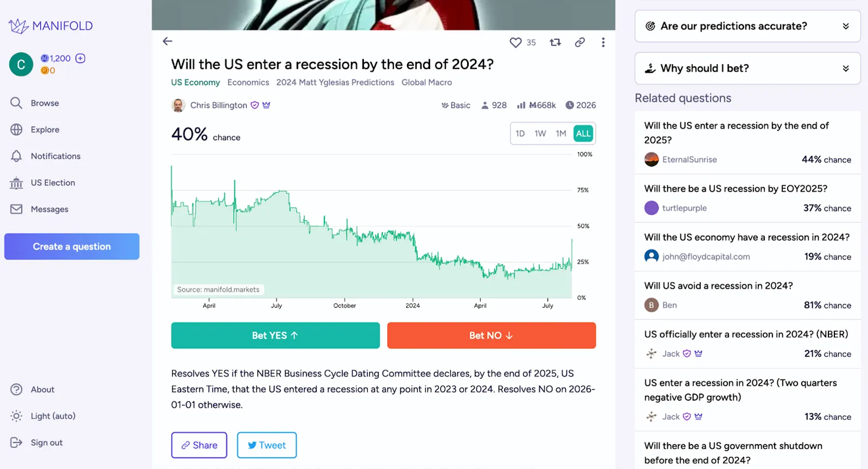Open the three-dot more options menu
Image resolution: width=868 pixels, height=469 pixels.
coord(603,42)
